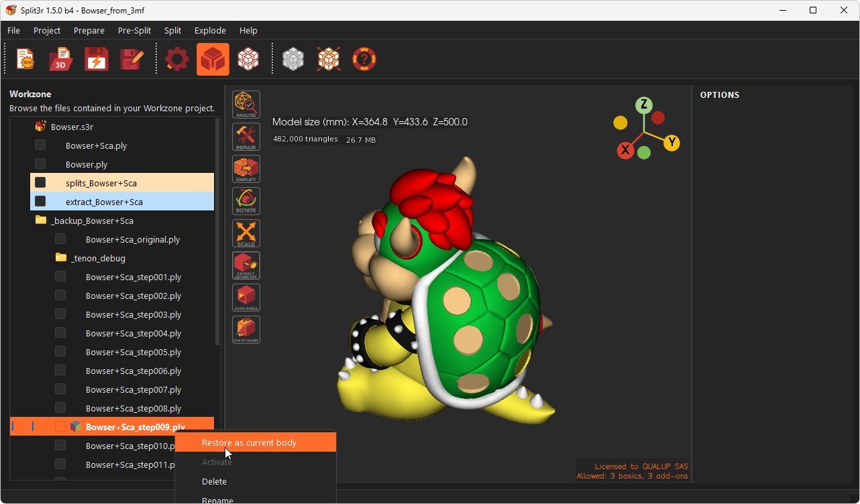Click the yellow Y axis gizmo handle

pos(671,142)
